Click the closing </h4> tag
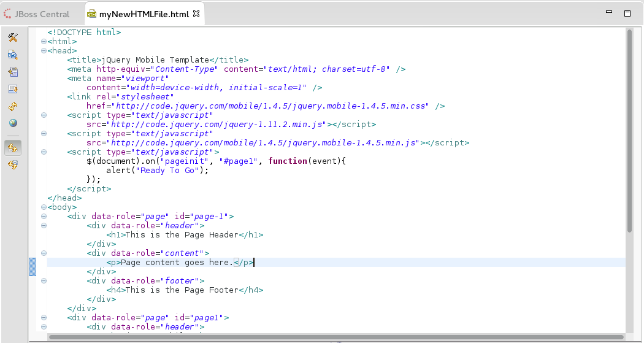Image resolution: width=644 pixels, height=343 pixels. coord(251,290)
